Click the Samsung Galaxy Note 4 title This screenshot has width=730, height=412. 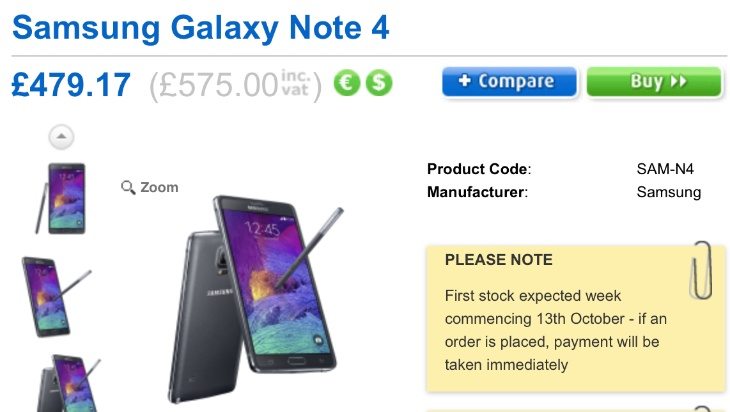200,27
